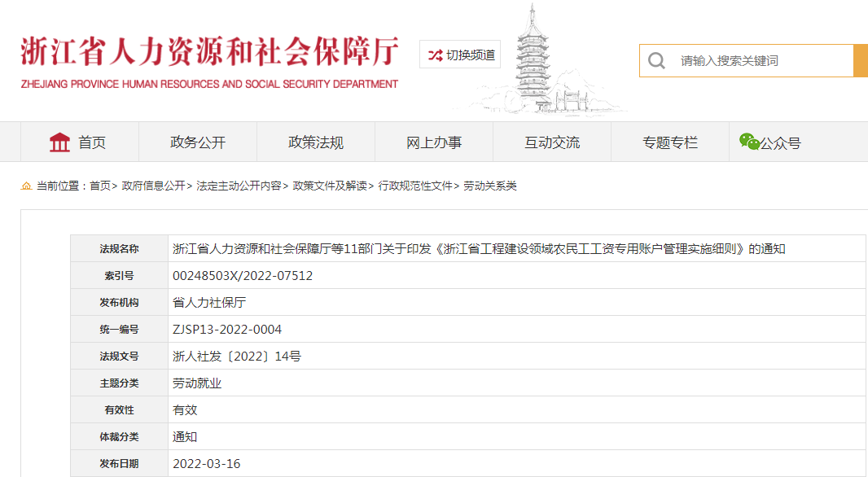Go to 法定主动公开内容 in the breadcrumb

pos(239,186)
